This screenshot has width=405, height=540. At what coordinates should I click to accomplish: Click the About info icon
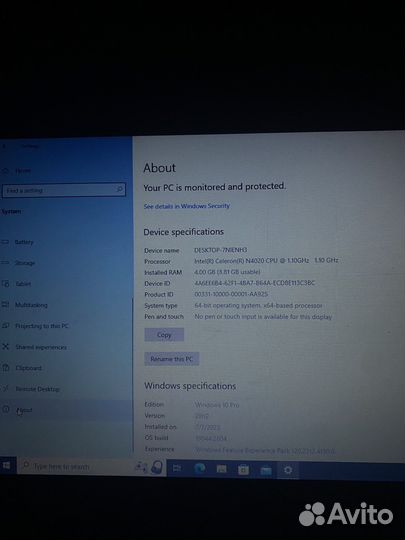[x=6, y=409]
